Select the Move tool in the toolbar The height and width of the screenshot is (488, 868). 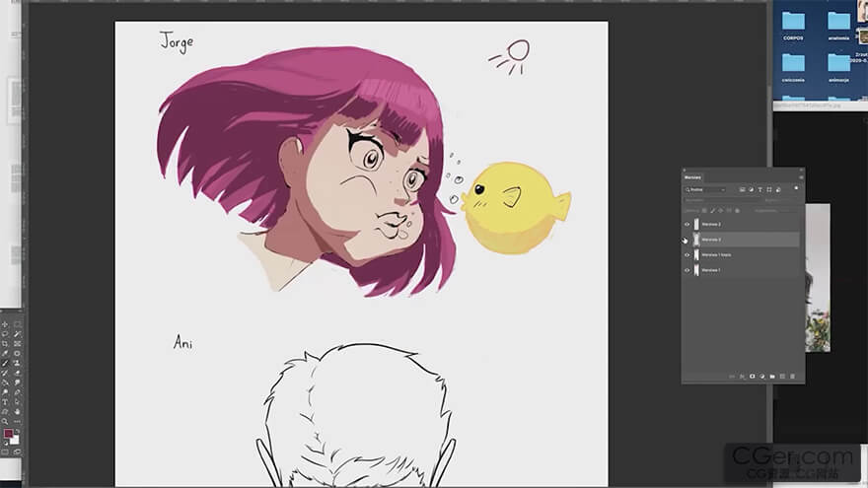[6, 323]
